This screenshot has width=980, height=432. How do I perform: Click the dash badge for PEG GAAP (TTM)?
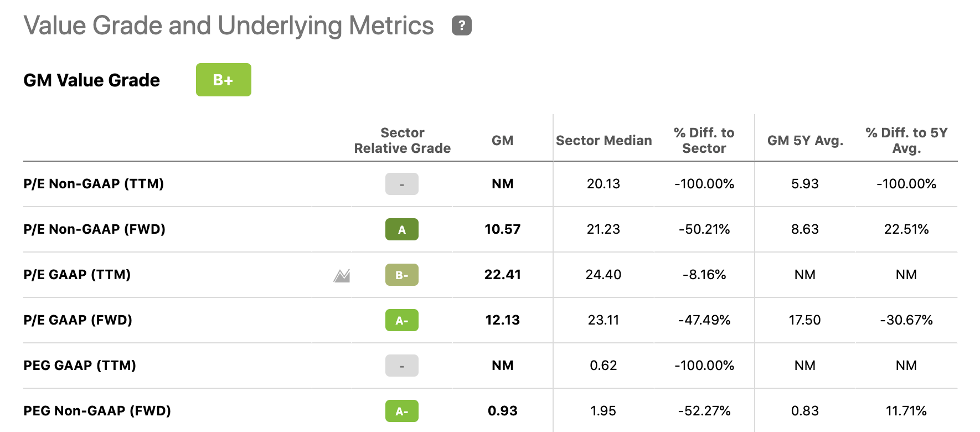(402, 366)
